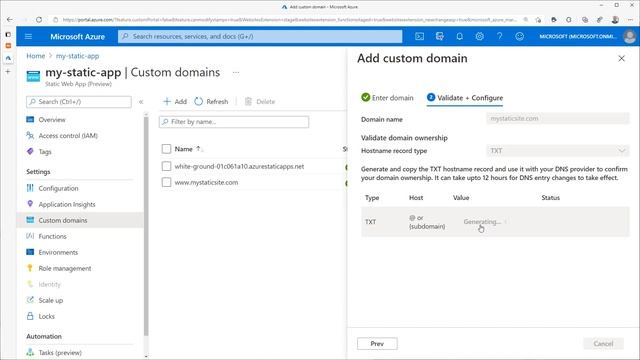Open Hostname record type dropdown
The image size is (640, 360).
(558, 151)
